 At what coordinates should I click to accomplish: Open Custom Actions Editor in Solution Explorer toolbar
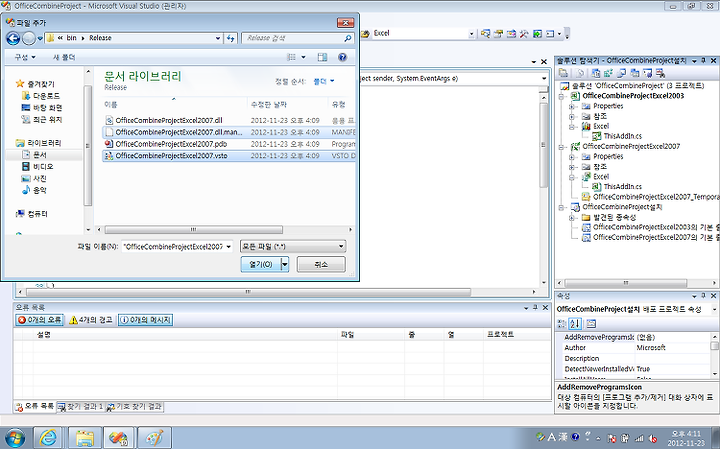coord(647,73)
